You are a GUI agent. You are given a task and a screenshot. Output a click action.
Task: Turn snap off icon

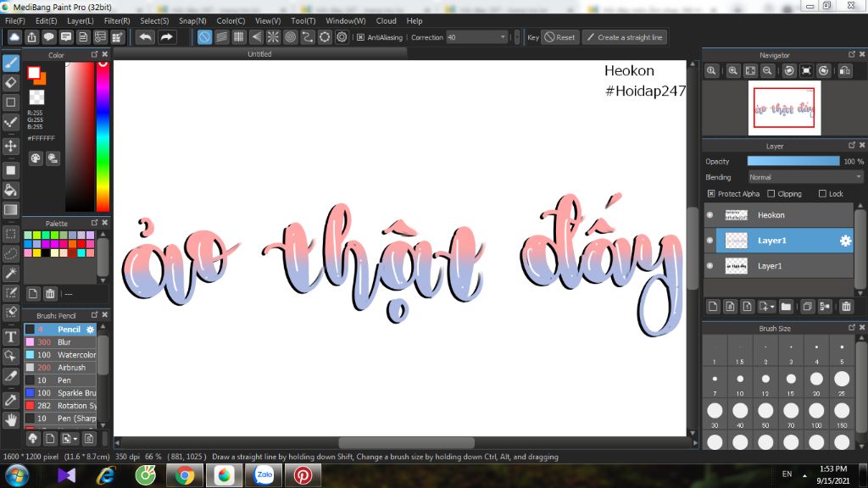point(205,37)
